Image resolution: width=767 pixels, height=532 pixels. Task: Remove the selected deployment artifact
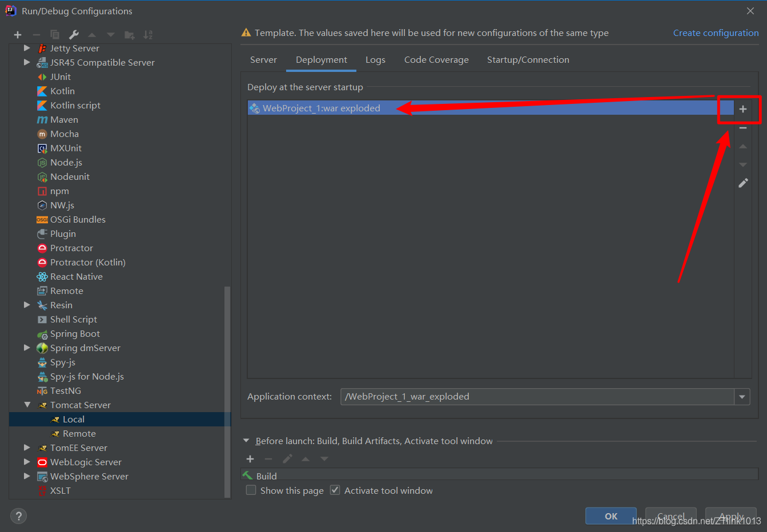(743, 128)
